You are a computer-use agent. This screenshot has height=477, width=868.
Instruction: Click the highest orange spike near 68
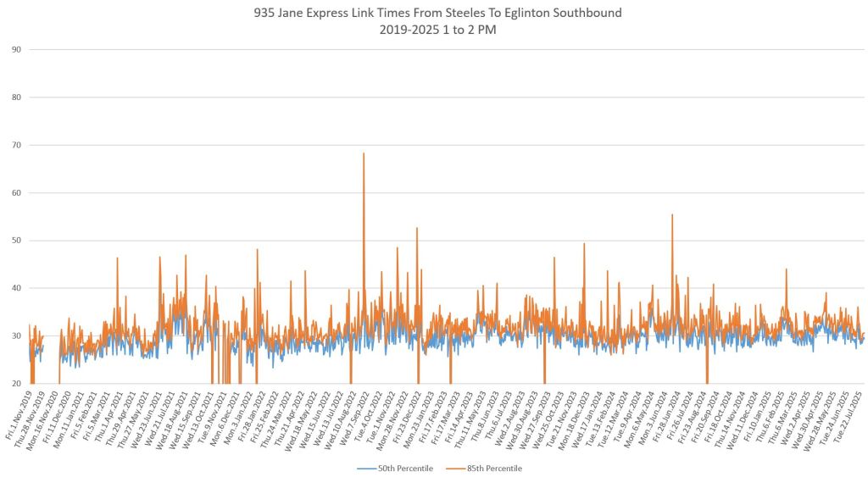click(x=364, y=154)
